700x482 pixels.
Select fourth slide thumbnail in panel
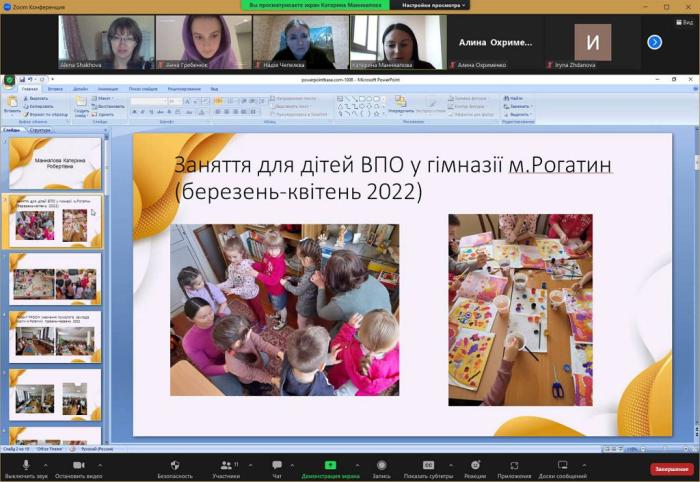click(55, 337)
